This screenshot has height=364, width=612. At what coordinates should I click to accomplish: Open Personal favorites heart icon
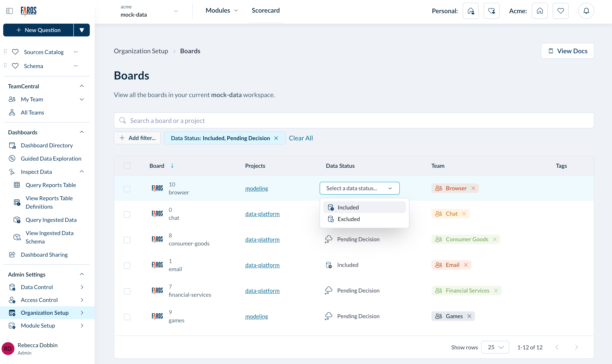pos(491,11)
